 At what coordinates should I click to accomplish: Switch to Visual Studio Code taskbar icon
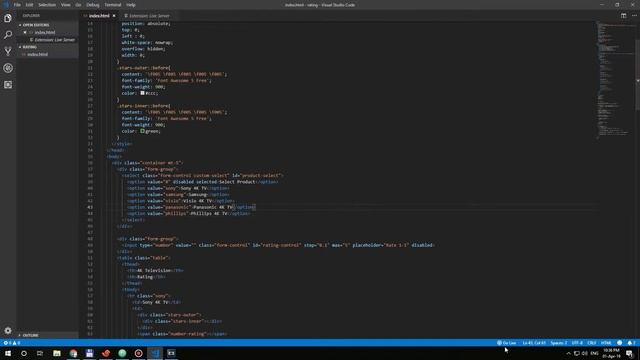click(155, 353)
